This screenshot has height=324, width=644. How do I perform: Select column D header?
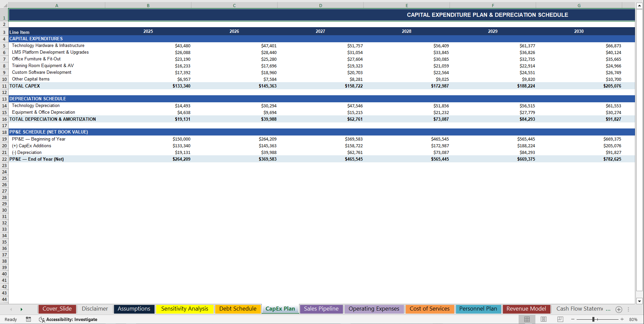(x=320, y=5)
